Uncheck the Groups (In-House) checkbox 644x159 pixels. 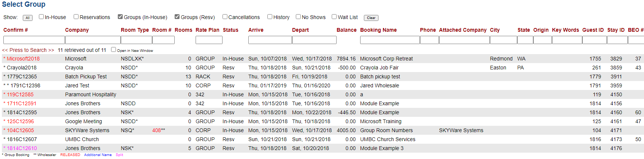coord(120,17)
